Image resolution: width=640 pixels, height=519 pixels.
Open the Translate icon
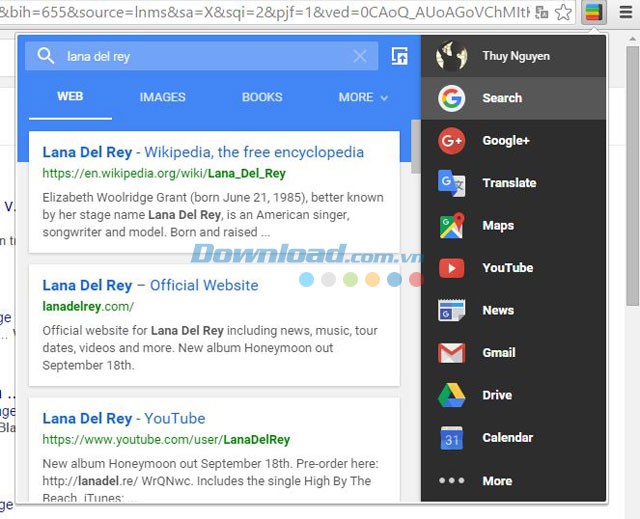click(x=451, y=183)
